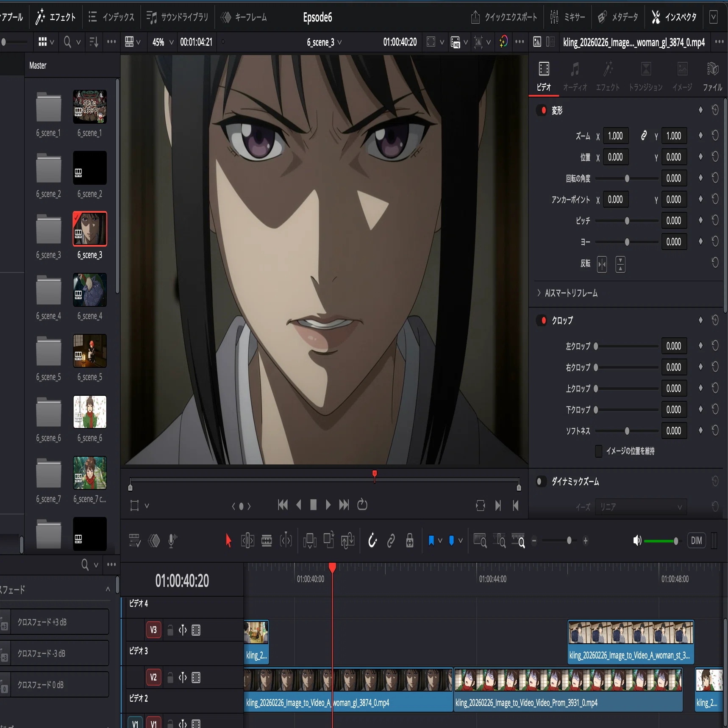Open the viewer layout dropdown

[x=133, y=42]
